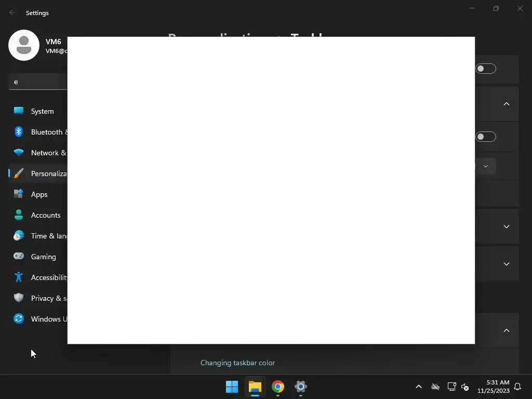Screen dimensions: 532x399
Task: Select Gaming in Settings sidebar
Action: pos(38,257)
